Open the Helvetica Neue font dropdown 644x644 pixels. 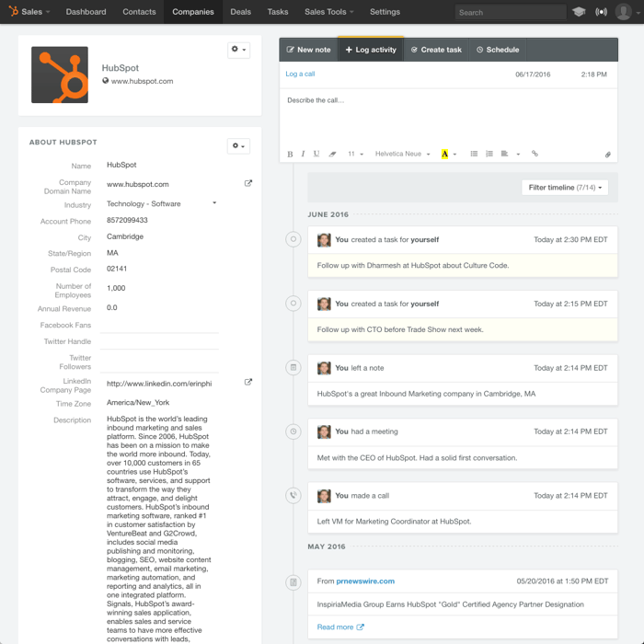(403, 154)
